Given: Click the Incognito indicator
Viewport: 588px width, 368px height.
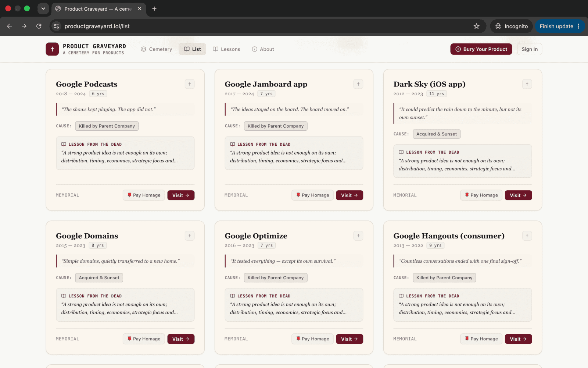Looking at the screenshot, I should pos(511,26).
